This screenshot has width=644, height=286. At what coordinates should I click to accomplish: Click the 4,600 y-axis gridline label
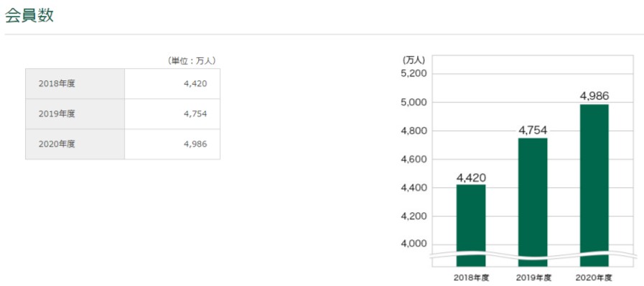414,159
